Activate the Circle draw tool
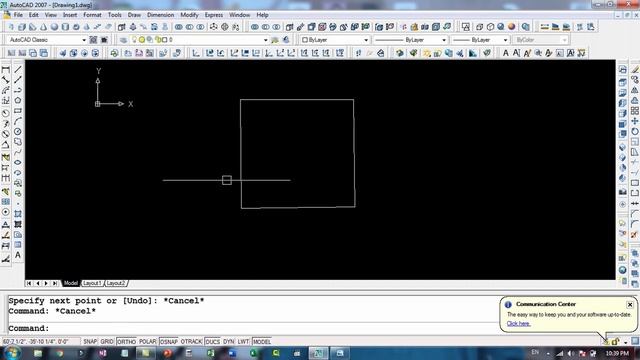Image resolution: width=640 pixels, height=360 pixels. pos(18,131)
